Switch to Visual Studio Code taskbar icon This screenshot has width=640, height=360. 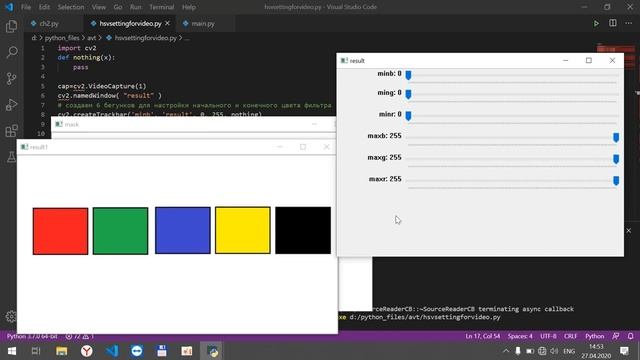tap(112, 351)
